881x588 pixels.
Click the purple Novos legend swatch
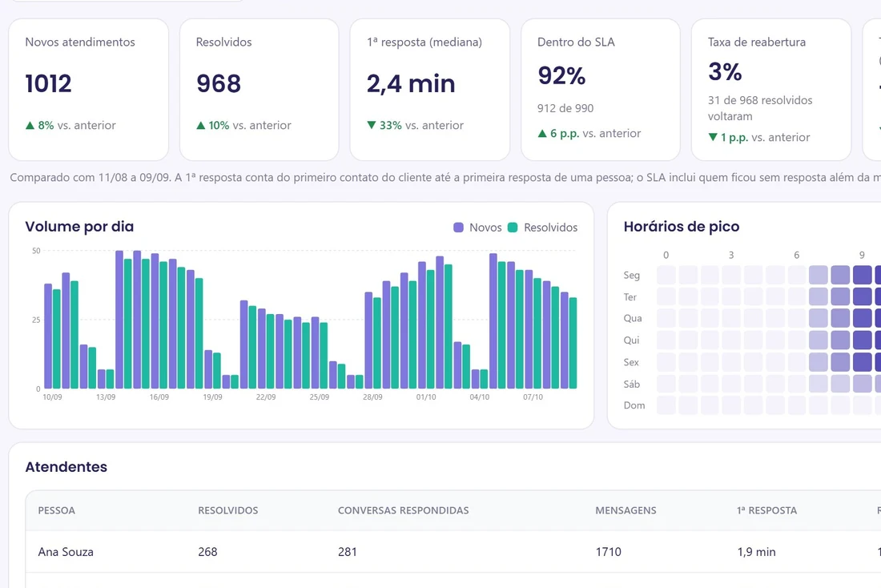coord(458,228)
